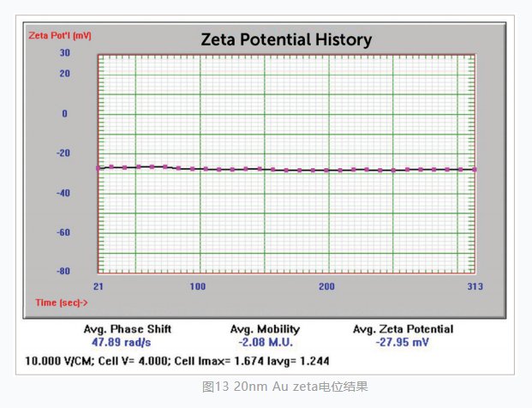Select the 100 second mark on the x-axis
Viewport: 532px width, 408px height.
198,285
